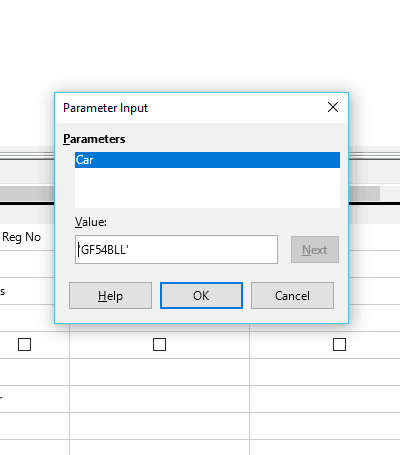Click the Reg No column header

(22, 237)
